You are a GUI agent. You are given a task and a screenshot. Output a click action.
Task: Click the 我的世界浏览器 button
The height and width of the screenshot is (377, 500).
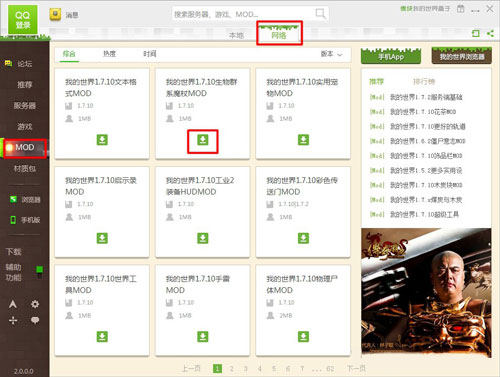click(x=462, y=56)
